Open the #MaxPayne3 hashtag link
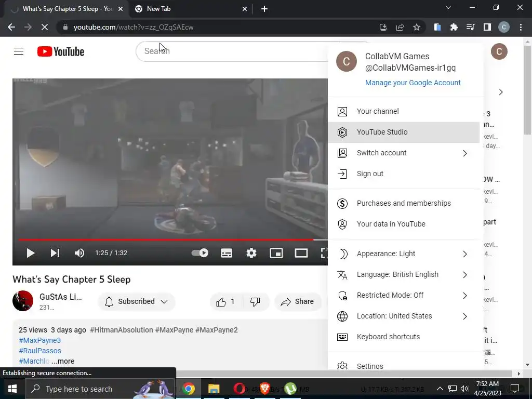 (x=39, y=340)
